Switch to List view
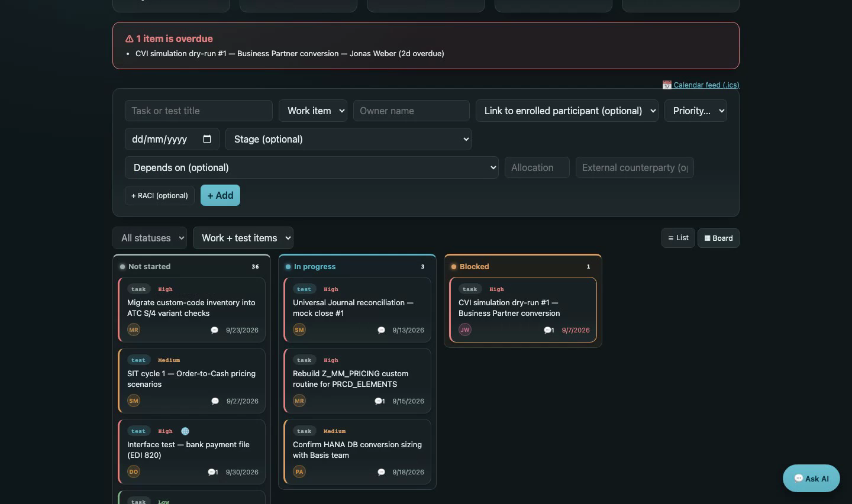 (678, 238)
